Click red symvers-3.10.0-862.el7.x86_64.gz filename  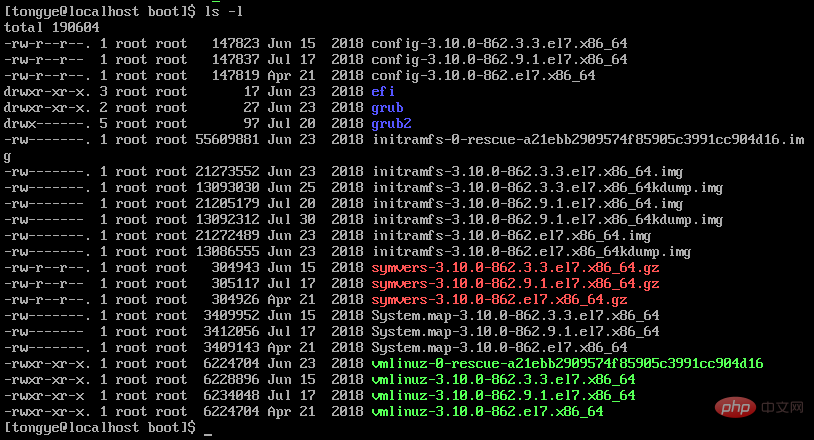tap(499, 300)
